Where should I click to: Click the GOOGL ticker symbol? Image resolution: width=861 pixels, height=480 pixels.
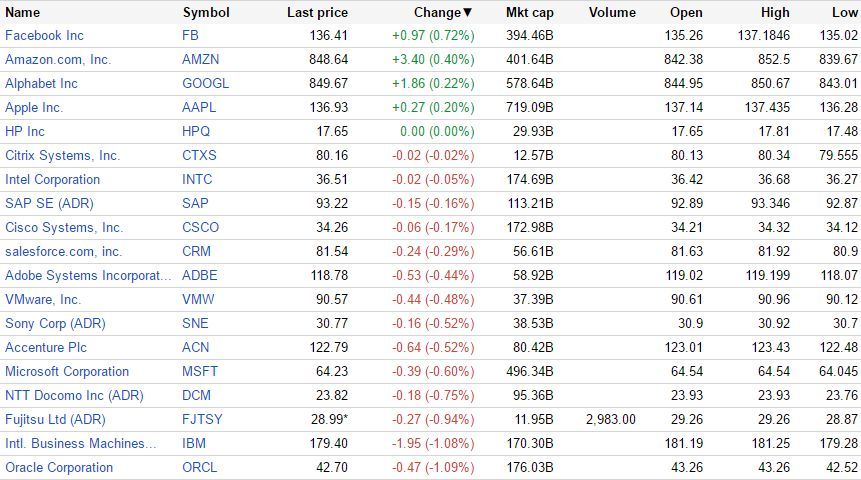point(206,83)
